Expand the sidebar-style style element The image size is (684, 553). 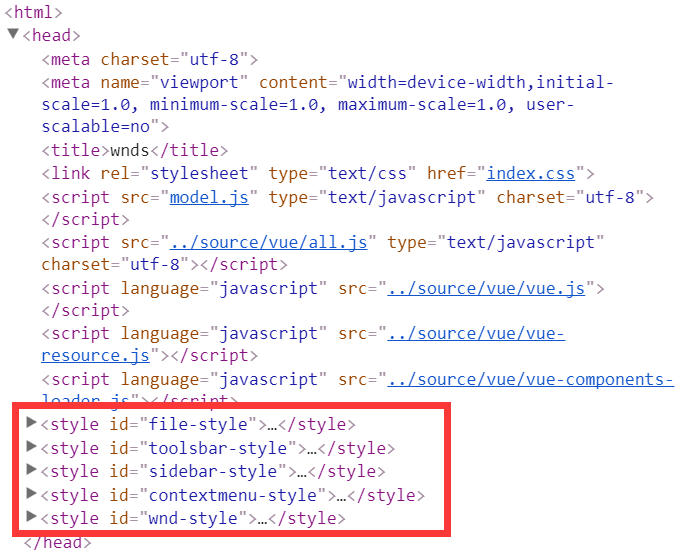[x=31, y=469]
